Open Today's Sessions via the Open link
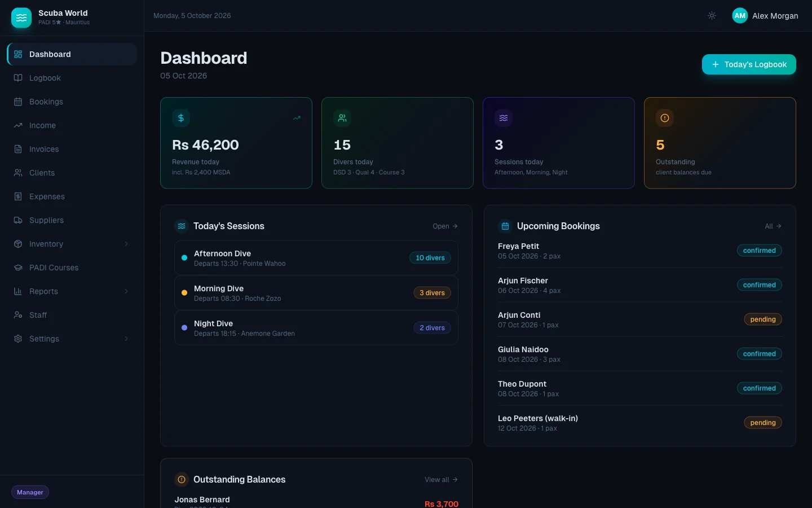The height and width of the screenshot is (508, 812). [445, 226]
